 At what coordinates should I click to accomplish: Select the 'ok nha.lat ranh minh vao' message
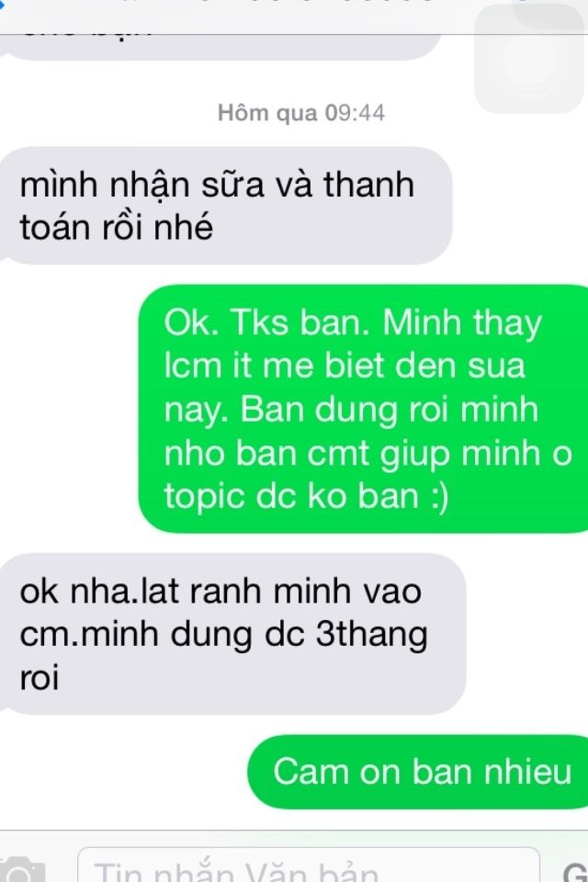232,634
